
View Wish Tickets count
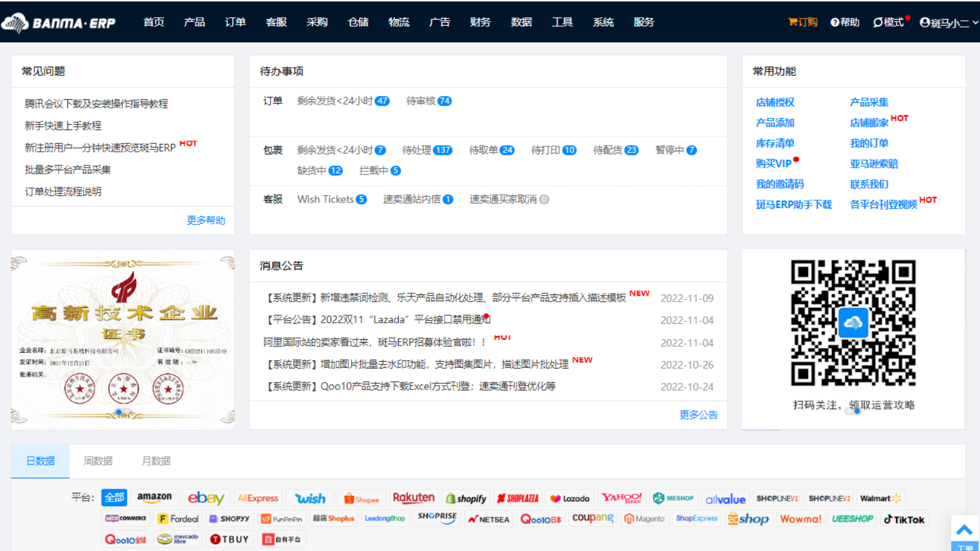[332, 200]
